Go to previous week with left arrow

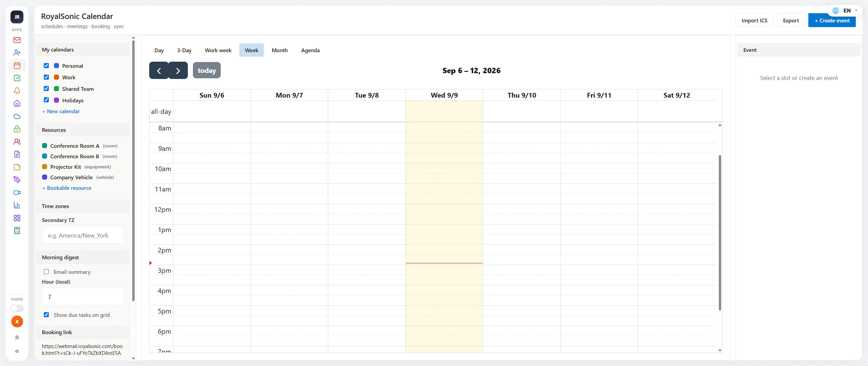click(x=159, y=70)
